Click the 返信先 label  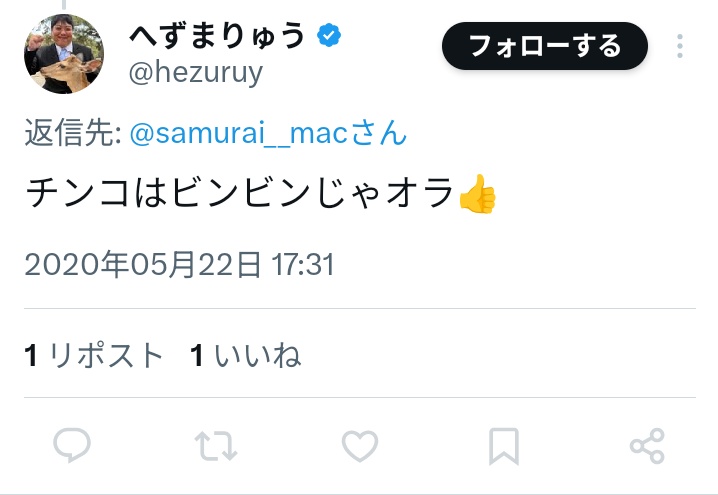click(x=72, y=134)
